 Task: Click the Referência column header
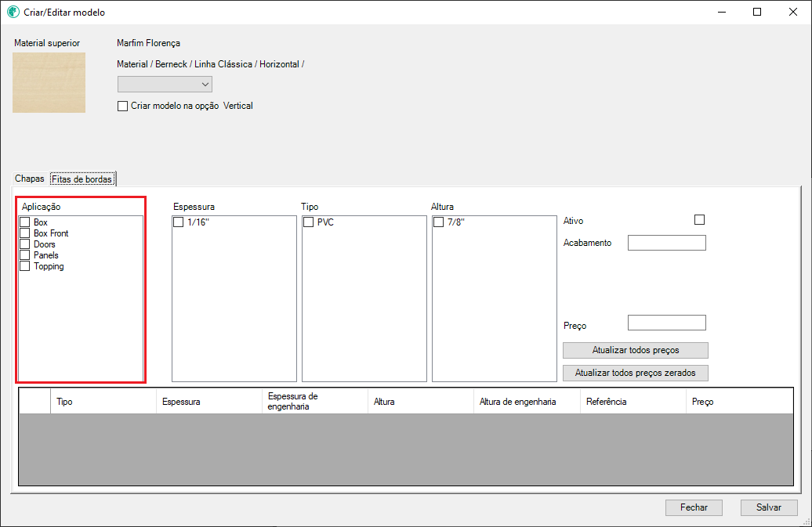(x=633, y=402)
